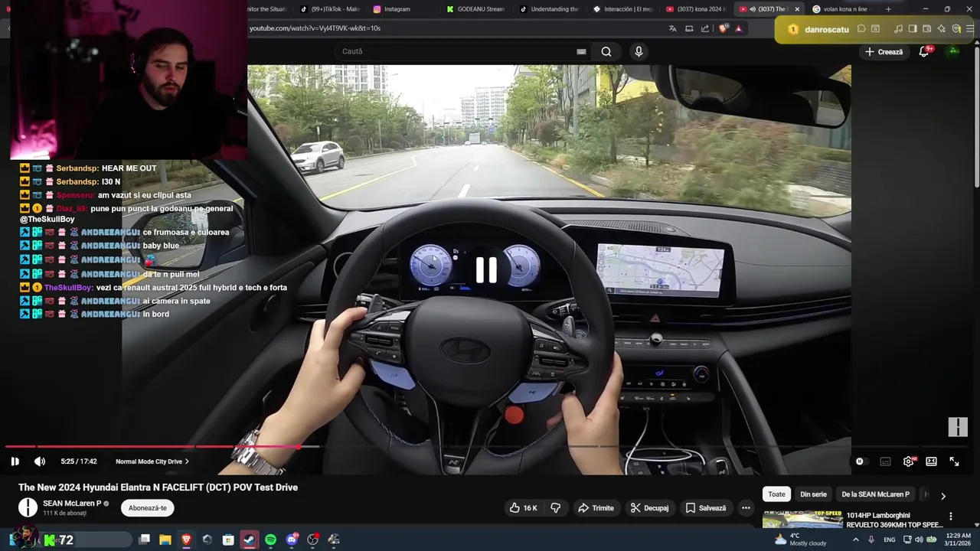Viewport: 980px width, 551px height.
Task: Open the Brave Shields lion icon
Action: click(724, 28)
